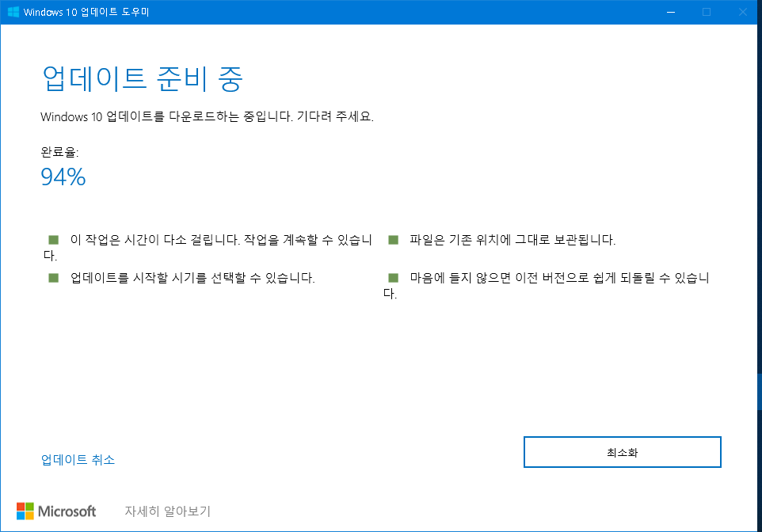The image size is (762, 532).
Task: Click the 완료율 label
Action: [x=59, y=152]
